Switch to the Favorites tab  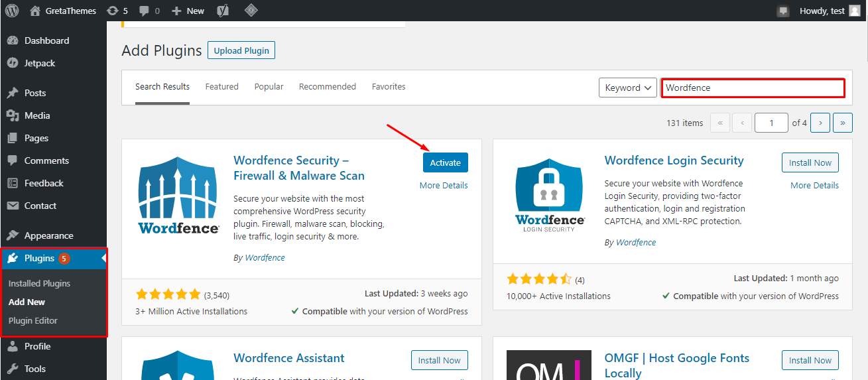click(x=389, y=87)
